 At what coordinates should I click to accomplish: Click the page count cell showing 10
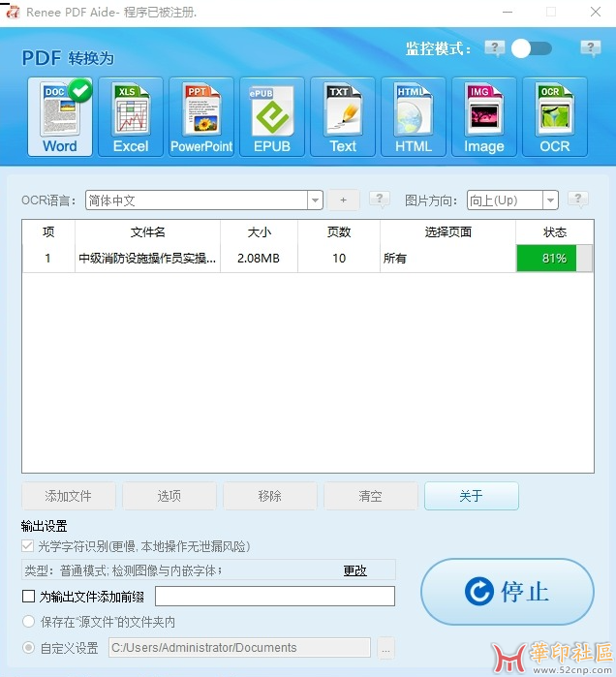point(339,259)
